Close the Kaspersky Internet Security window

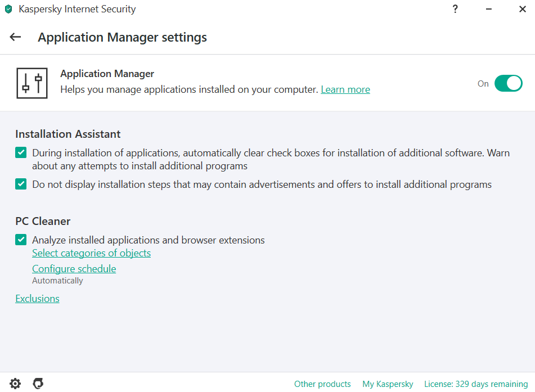tap(523, 9)
